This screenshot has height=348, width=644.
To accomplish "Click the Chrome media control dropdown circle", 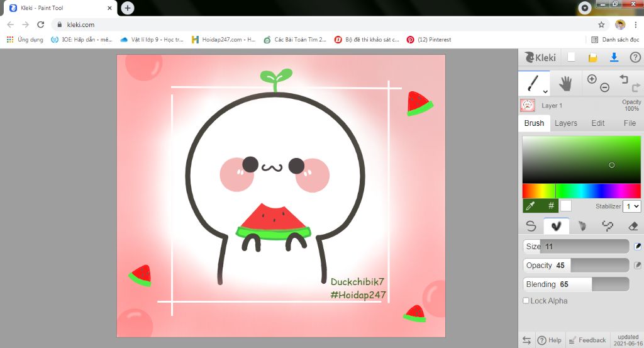I will [x=584, y=8].
